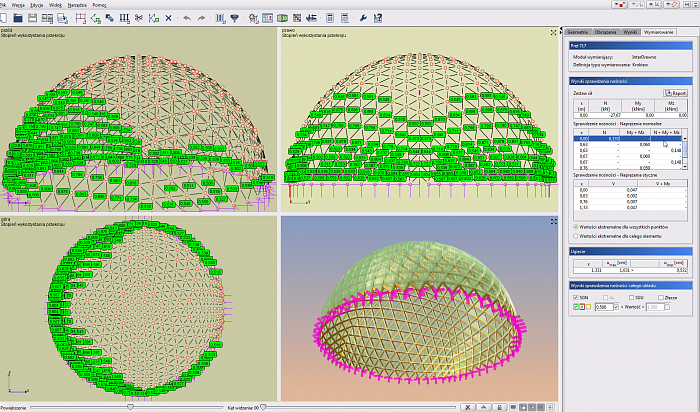Switch to the Geometria tab
Screen dimensions: 700x412
(578, 32)
